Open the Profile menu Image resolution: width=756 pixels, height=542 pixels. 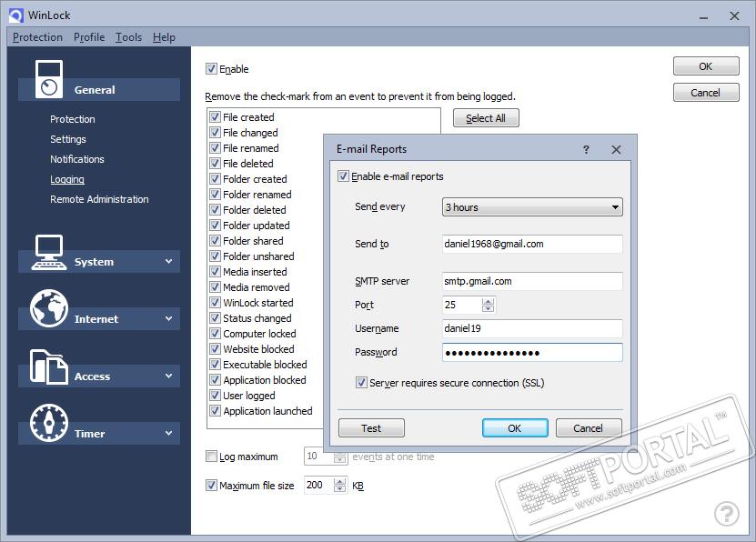coord(89,37)
